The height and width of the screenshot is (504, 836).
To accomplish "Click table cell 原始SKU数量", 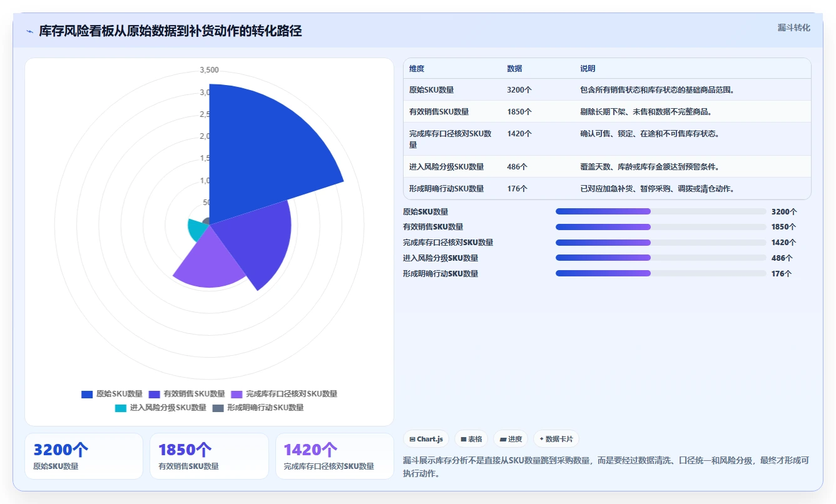I will click(x=432, y=90).
